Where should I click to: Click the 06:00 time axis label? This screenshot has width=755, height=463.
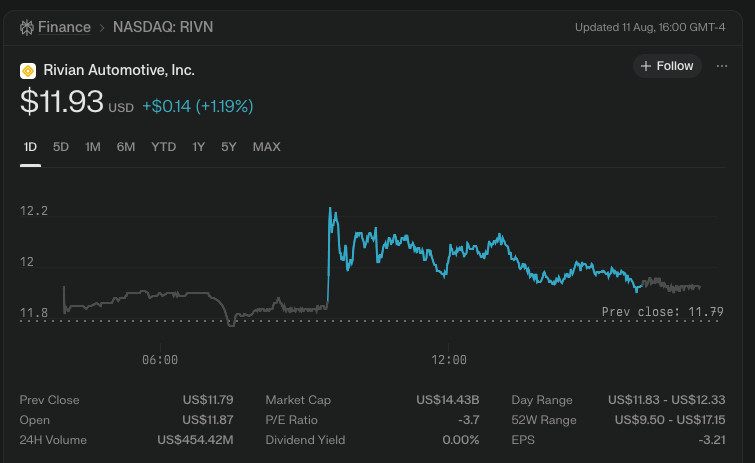160,360
